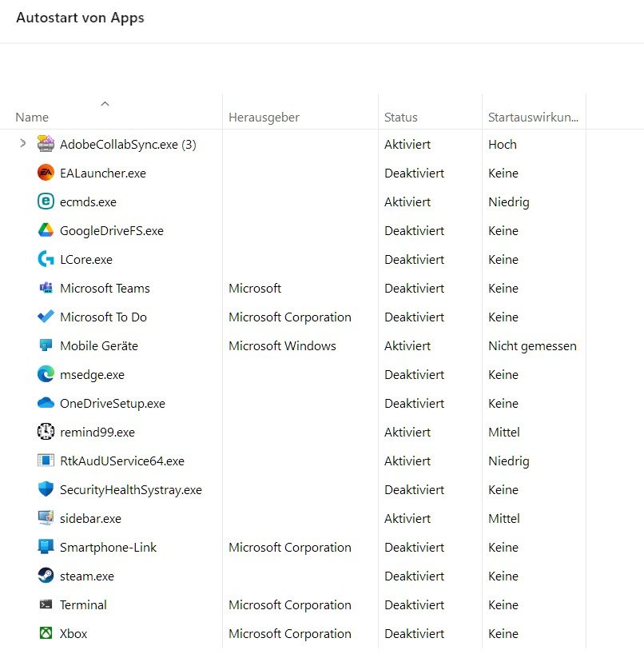Viewport: 644px width, 670px height.
Task: Select the Mobile Geräte entry name
Action: 98,345
